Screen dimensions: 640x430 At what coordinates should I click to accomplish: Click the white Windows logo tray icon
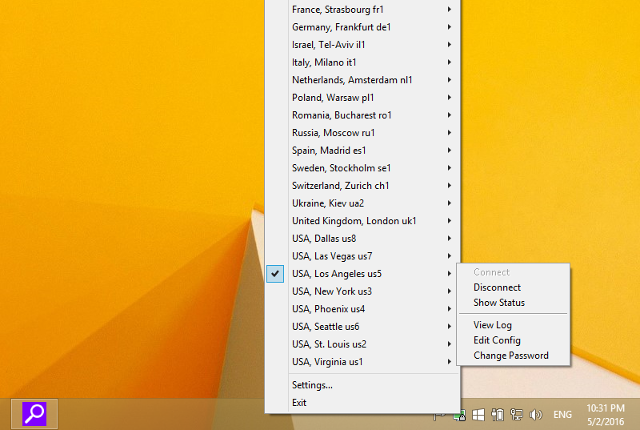[x=478, y=415]
